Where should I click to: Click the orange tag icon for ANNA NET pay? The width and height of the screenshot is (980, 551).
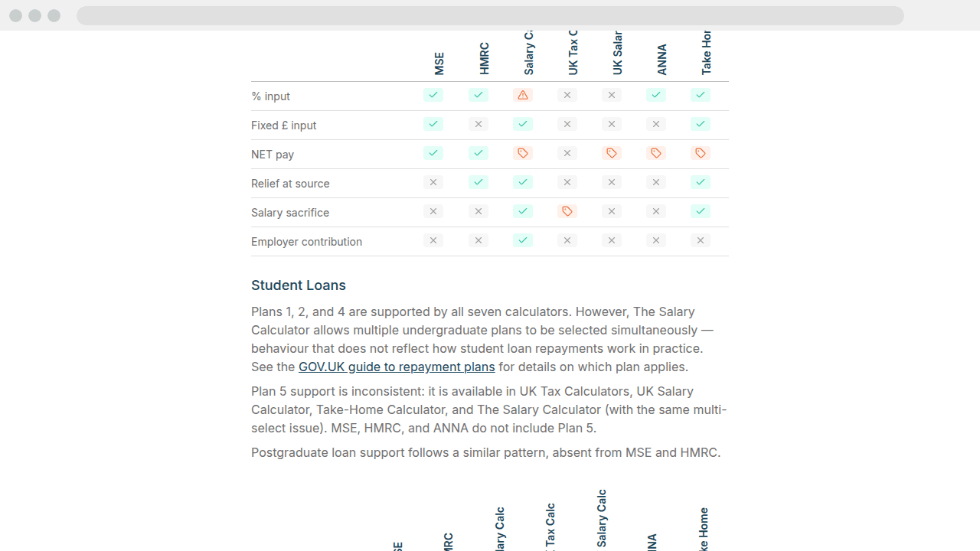(656, 153)
